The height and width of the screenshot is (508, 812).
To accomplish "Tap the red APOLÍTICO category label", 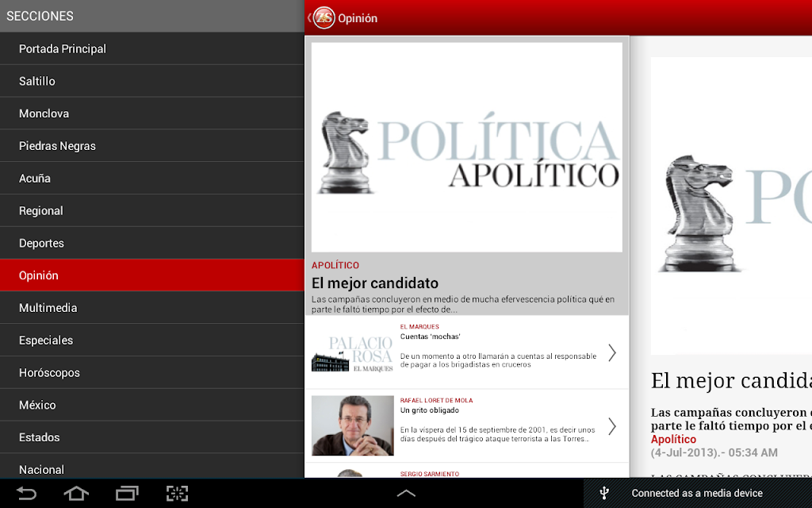I will click(335, 265).
